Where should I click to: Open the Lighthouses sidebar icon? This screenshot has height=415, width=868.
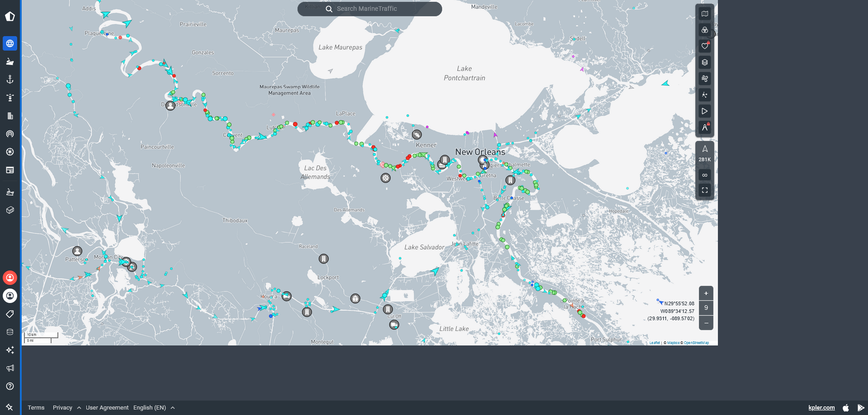tap(10, 98)
